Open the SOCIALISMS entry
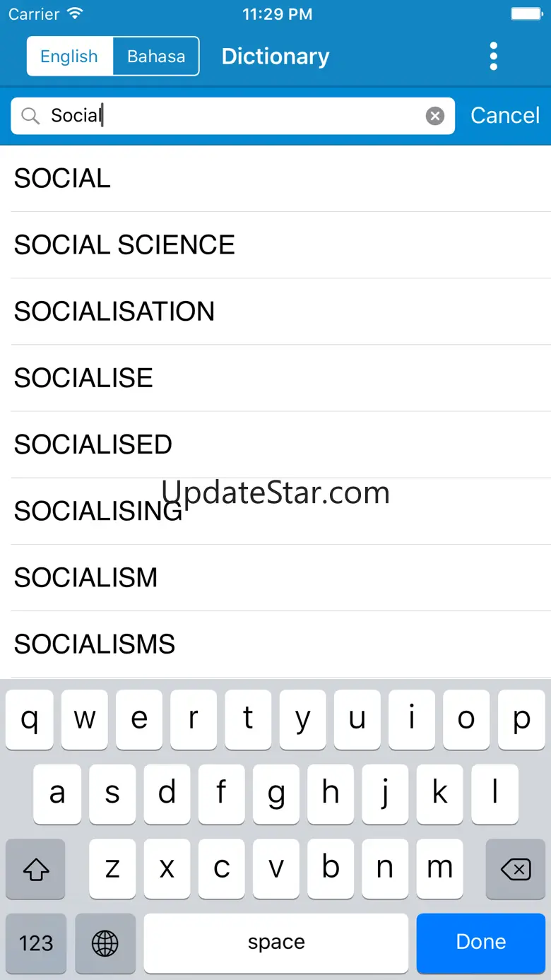551x980 pixels. coord(95,644)
